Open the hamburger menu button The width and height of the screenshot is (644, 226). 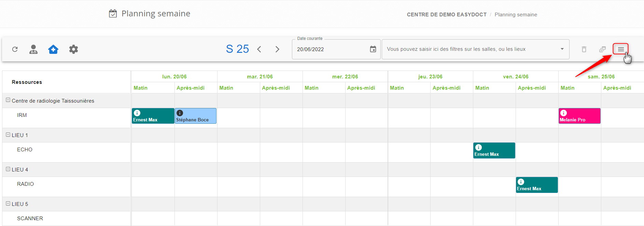pyautogui.click(x=620, y=49)
